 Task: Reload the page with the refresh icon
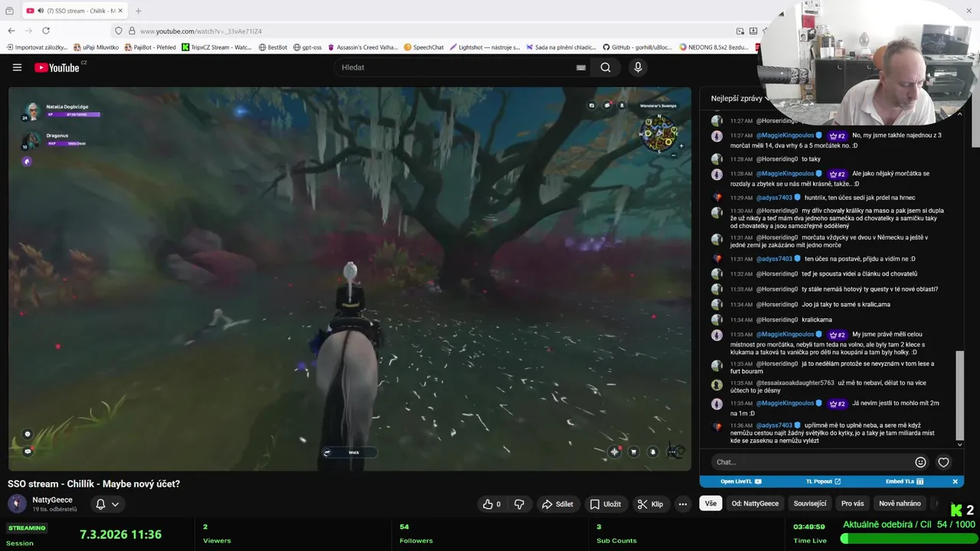click(46, 31)
